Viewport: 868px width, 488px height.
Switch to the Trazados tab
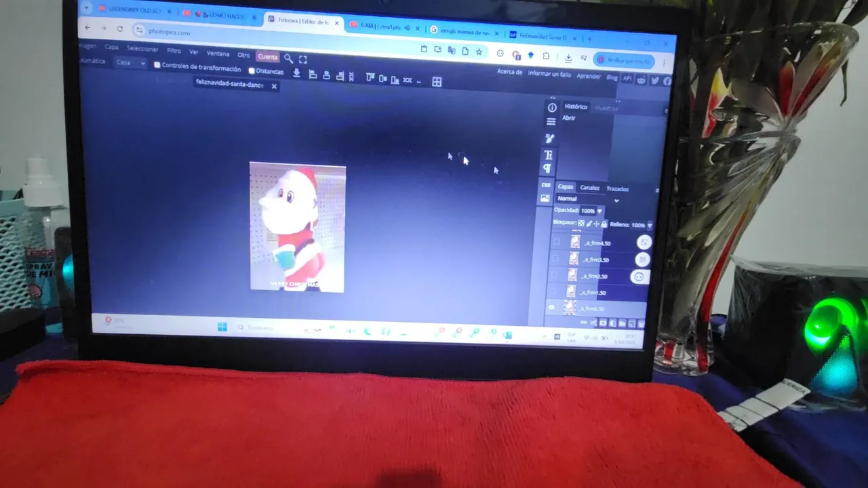[x=617, y=189]
